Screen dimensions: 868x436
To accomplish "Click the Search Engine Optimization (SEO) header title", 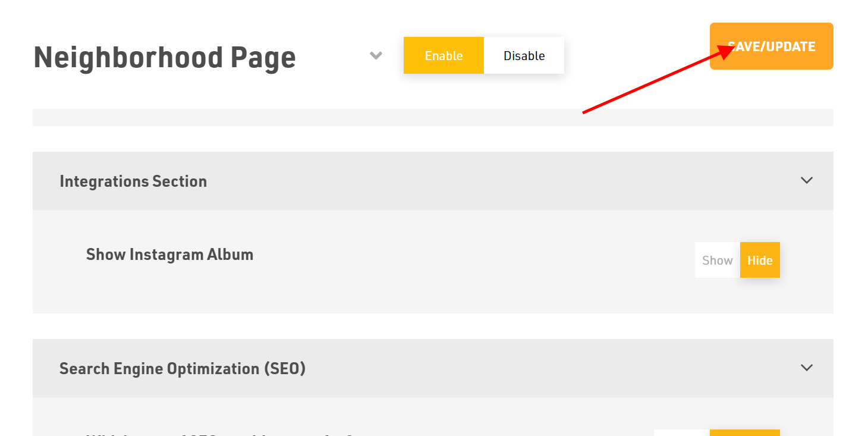I will tap(182, 368).
